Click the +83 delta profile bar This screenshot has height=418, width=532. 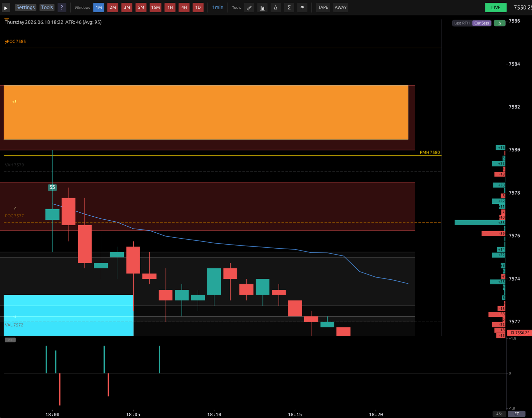click(480, 223)
